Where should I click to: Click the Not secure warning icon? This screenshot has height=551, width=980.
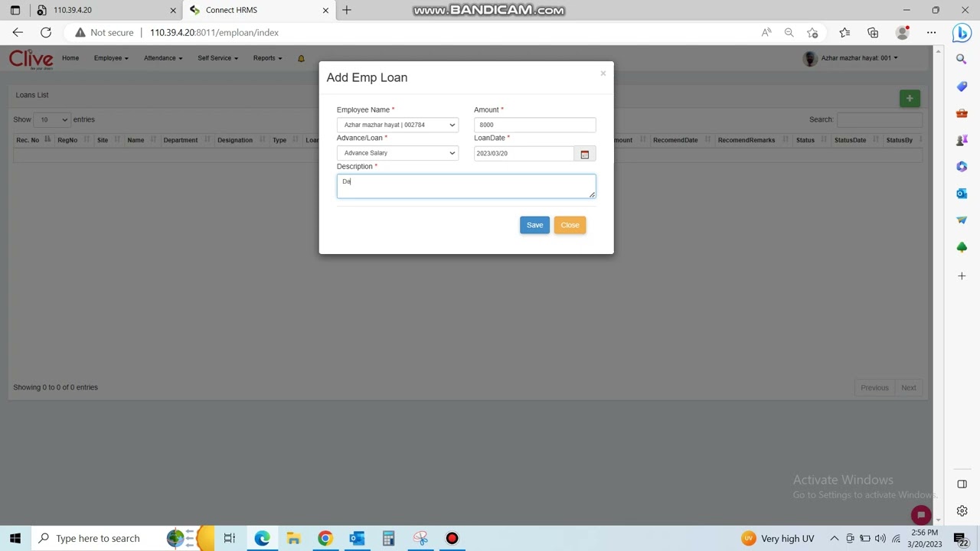[x=80, y=32]
